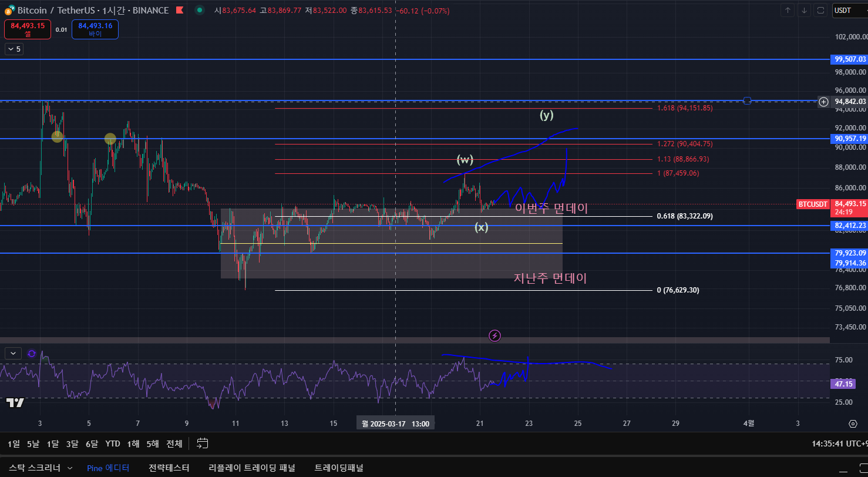Open the 트레이딩패널 tab
Image resolution: width=868 pixels, height=477 pixels.
(x=339, y=468)
